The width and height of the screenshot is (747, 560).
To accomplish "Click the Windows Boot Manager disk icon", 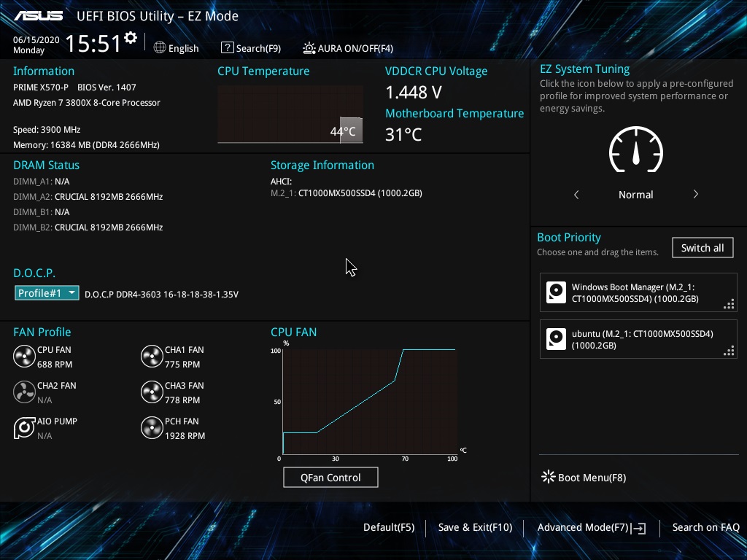I will pos(556,292).
